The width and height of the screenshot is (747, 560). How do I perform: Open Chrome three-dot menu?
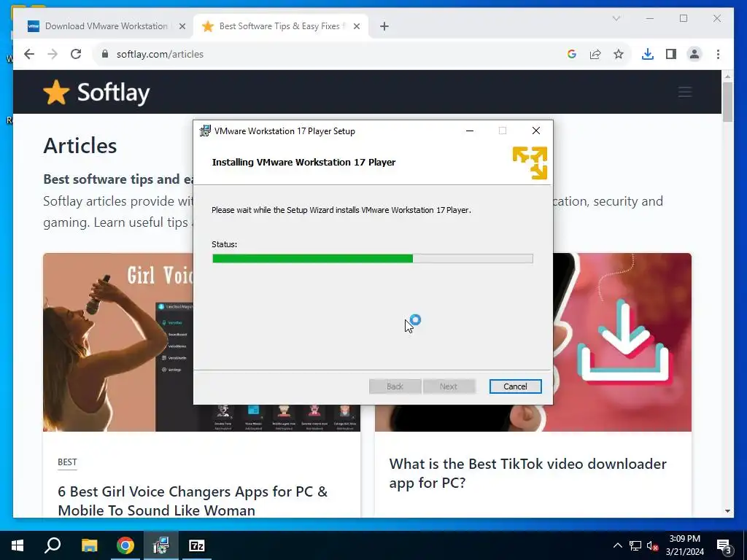coord(718,54)
